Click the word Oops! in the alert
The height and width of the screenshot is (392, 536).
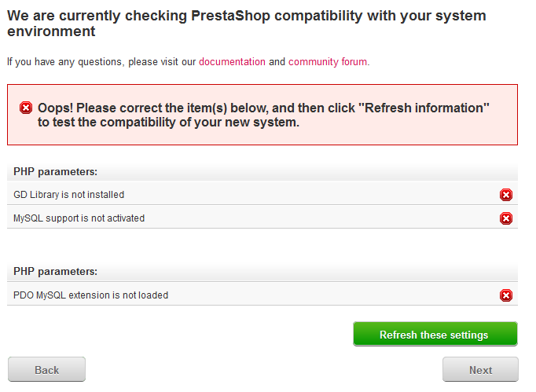click(x=55, y=108)
